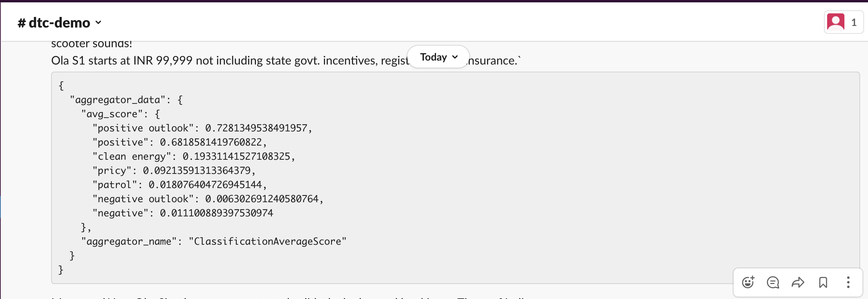Open more actions three-dot menu

[848, 282]
